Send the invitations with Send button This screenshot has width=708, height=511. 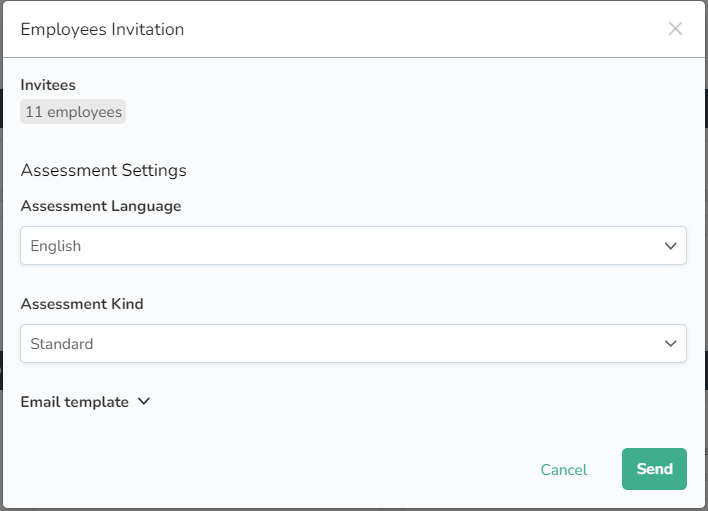[654, 469]
